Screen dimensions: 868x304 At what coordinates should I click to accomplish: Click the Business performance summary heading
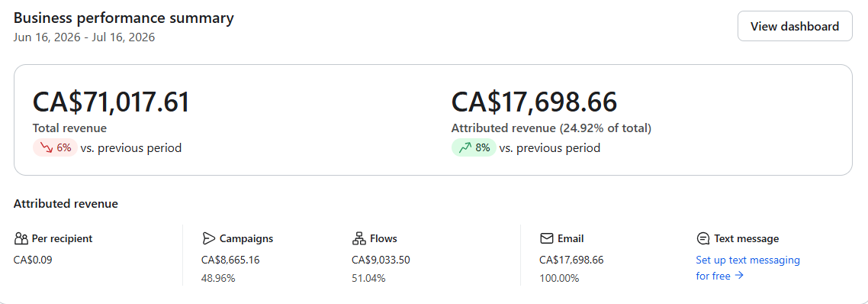click(124, 18)
